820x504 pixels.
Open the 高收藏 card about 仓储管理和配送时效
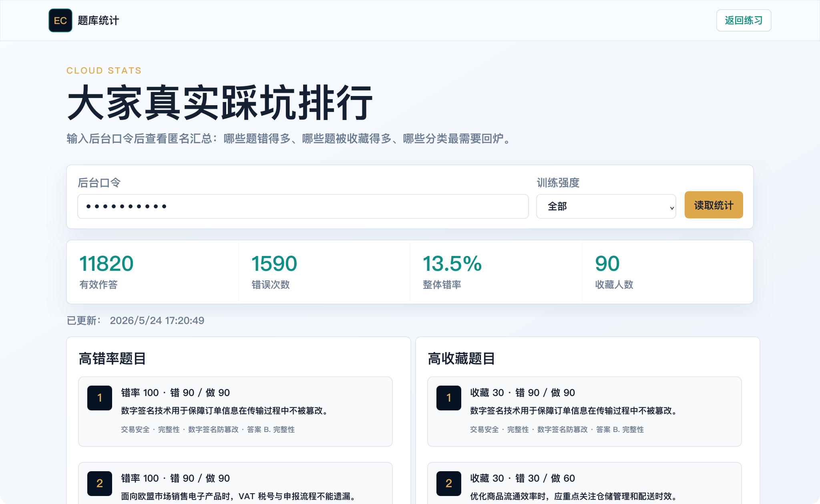(585, 483)
